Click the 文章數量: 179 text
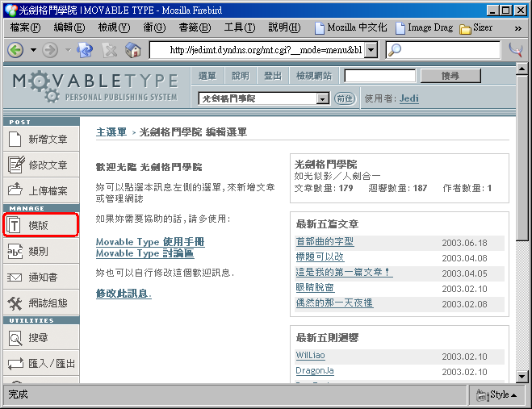This screenshot has height=409, width=532. (324, 188)
